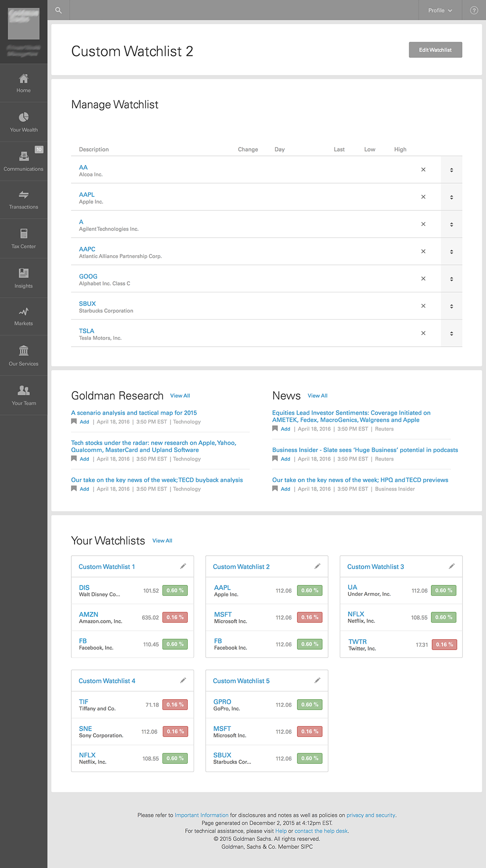The height and width of the screenshot is (868, 486).
Task: Edit Custom Watchlist 2 pencil icon
Action: [318, 566]
